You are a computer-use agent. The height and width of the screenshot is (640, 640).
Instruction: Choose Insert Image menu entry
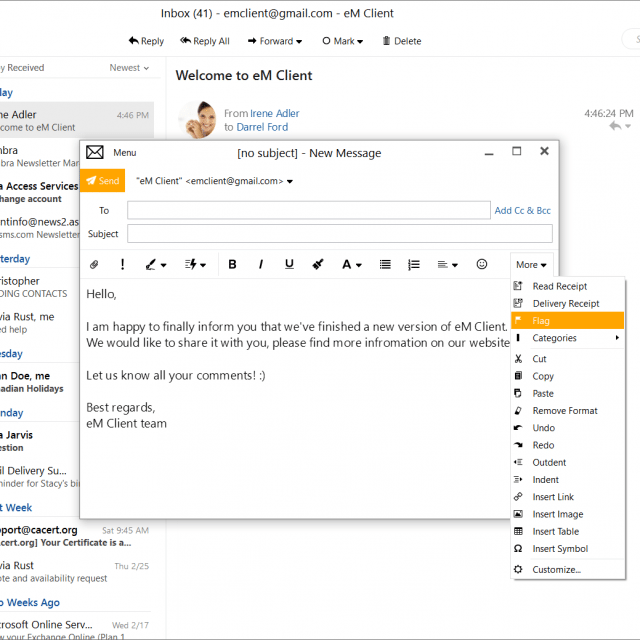567,514
